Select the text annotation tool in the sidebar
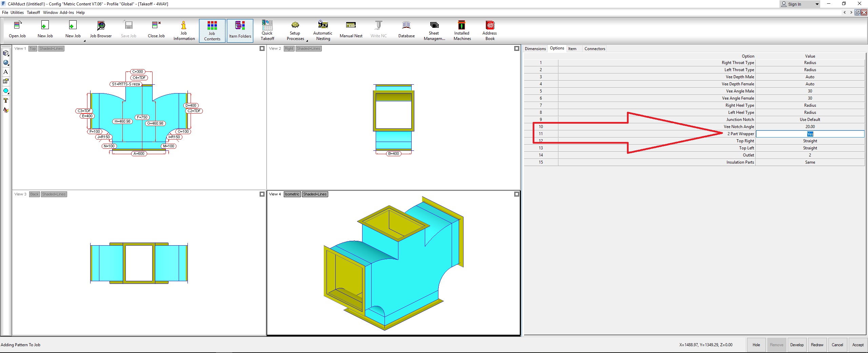 pos(6,71)
